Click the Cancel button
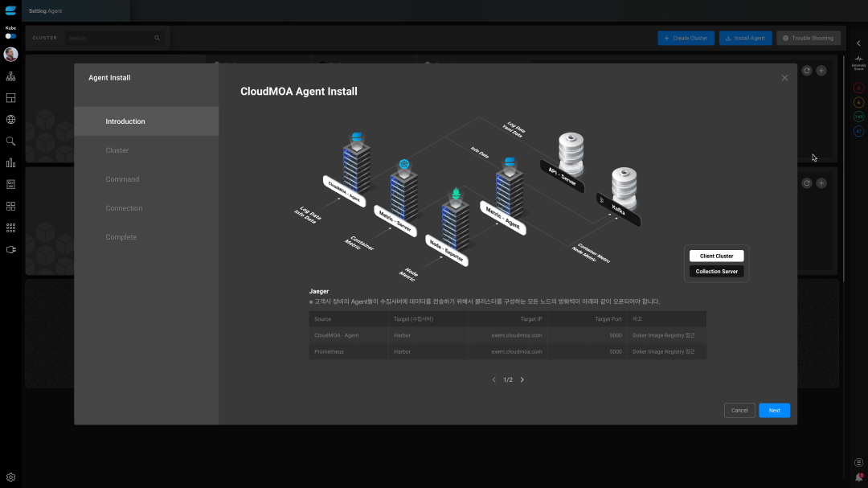This screenshot has height=488, width=868. [x=739, y=411]
